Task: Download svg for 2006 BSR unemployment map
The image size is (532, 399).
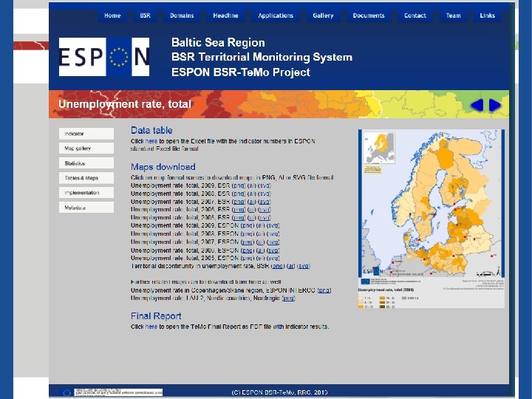Action: pyautogui.click(x=265, y=210)
